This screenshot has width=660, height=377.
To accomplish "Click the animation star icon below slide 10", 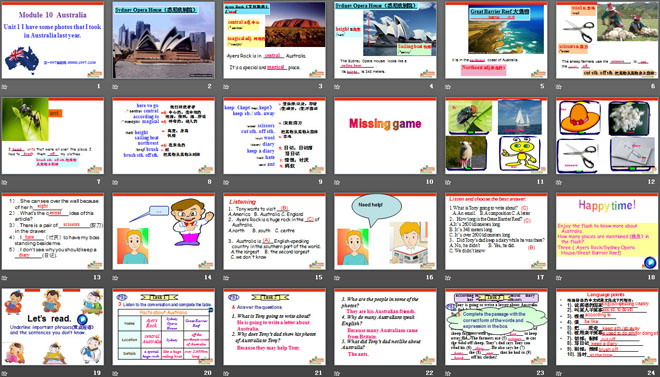I will [337, 182].
